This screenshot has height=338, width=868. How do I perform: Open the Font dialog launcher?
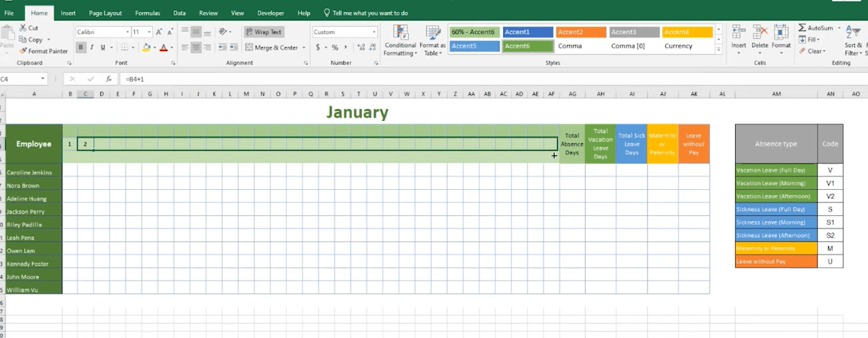tap(173, 63)
